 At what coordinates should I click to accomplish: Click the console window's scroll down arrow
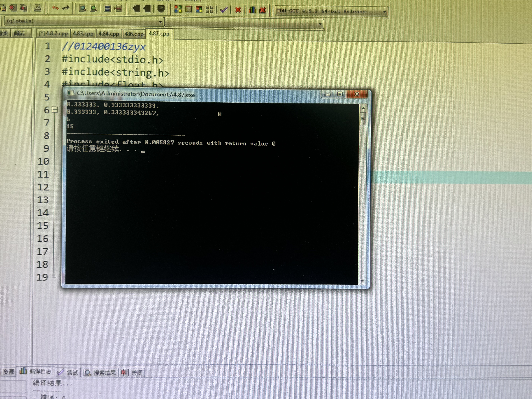(362, 281)
